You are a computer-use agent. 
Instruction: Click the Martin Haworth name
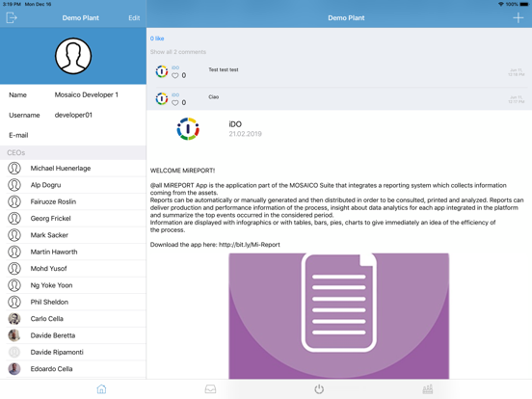tap(54, 252)
